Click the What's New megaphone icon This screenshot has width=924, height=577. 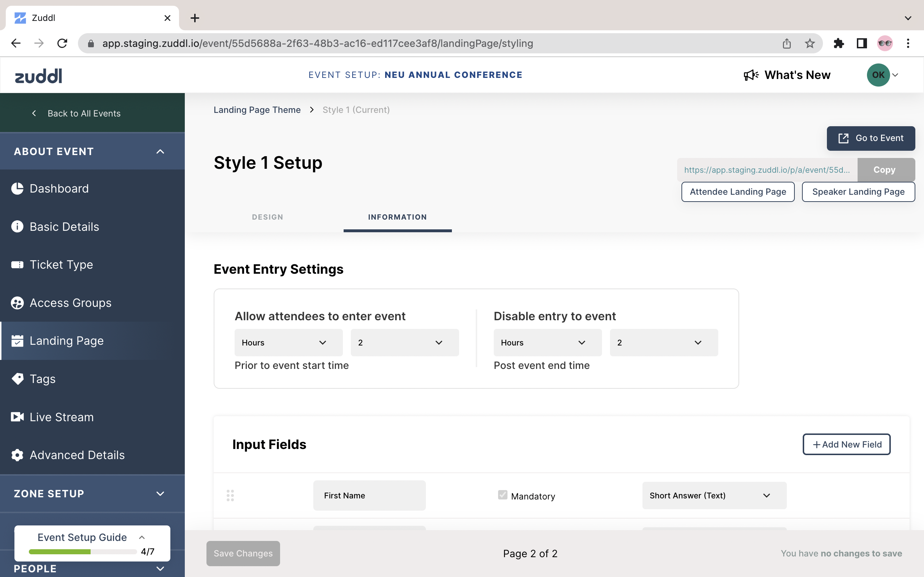pyautogui.click(x=751, y=75)
